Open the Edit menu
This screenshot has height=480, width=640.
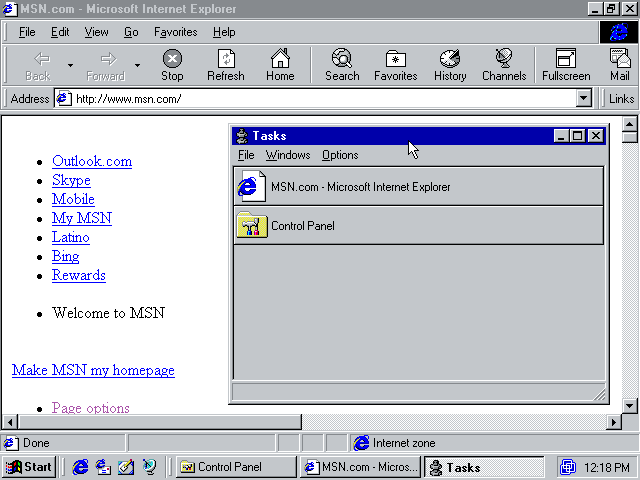click(60, 32)
